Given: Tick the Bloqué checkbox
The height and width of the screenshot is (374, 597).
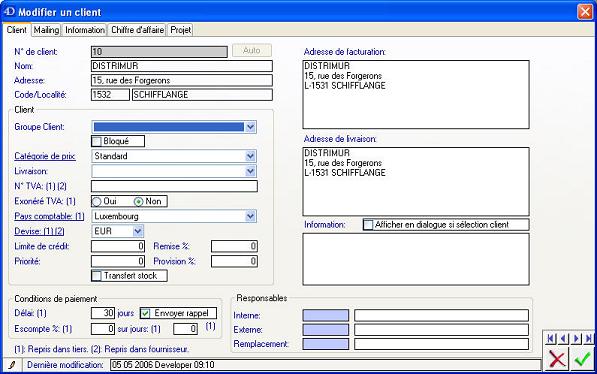Looking at the screenshot, I should (97, 141).
